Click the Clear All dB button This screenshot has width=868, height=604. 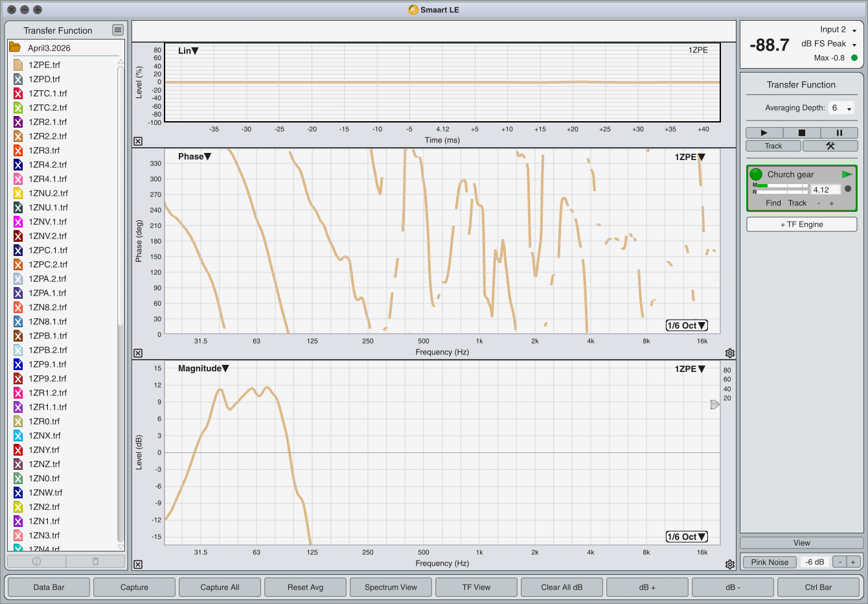(x=562, y=587)
